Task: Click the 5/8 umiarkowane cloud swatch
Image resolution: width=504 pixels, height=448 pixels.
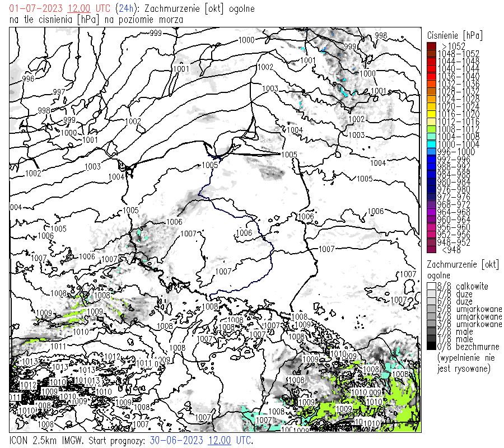Action: 431,309
